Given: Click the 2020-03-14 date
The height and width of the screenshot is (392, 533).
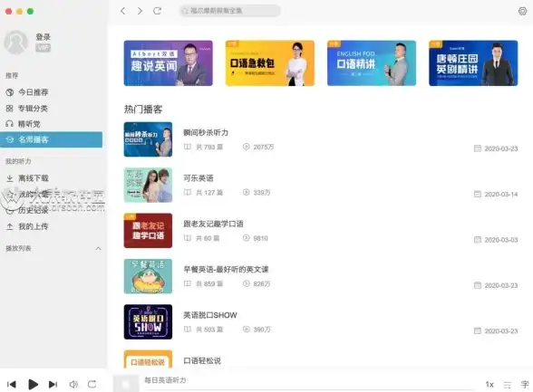Looking at the screenshot, I should click(501, 194).
